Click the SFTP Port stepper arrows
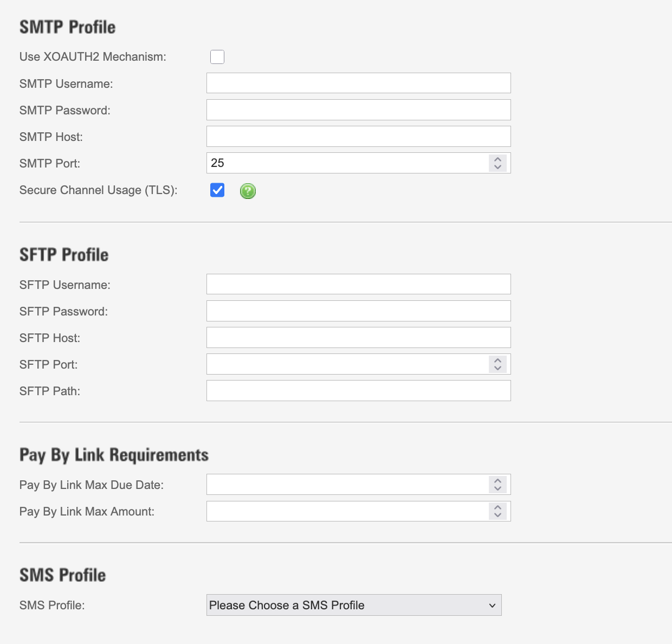672x644 pixels. (x=497, y=364)
